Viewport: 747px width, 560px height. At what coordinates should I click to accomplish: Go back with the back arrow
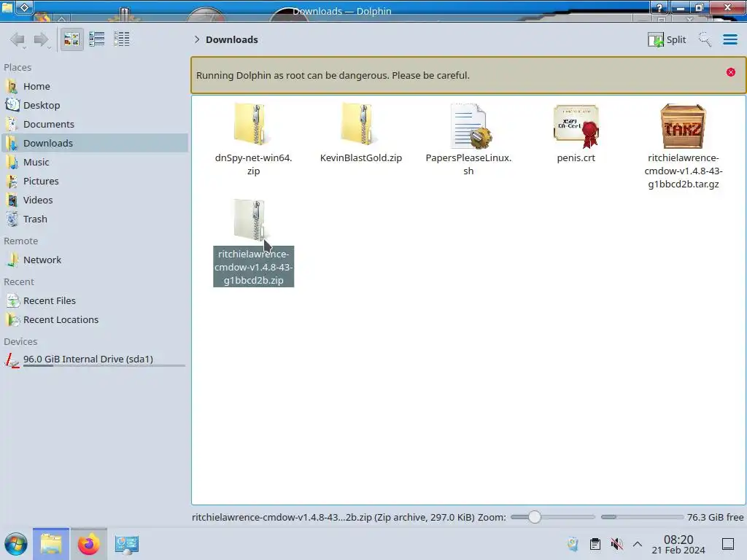(18, 39)
